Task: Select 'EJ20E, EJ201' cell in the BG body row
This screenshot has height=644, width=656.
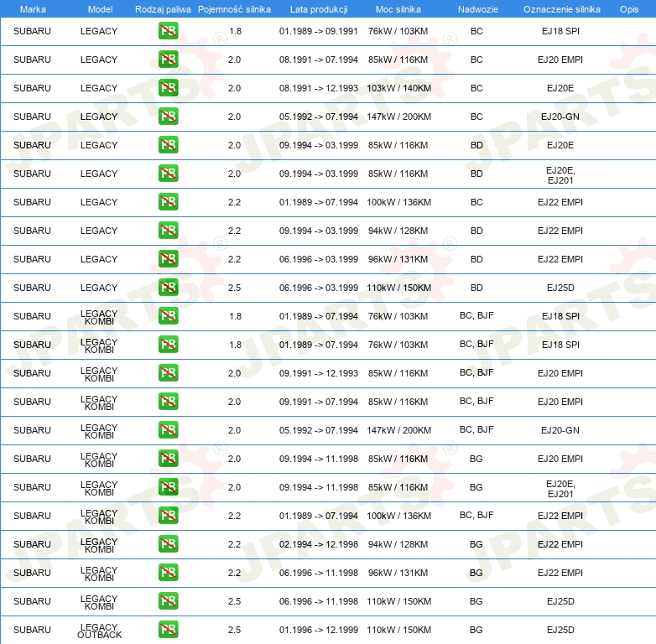Action: point(560,489)
